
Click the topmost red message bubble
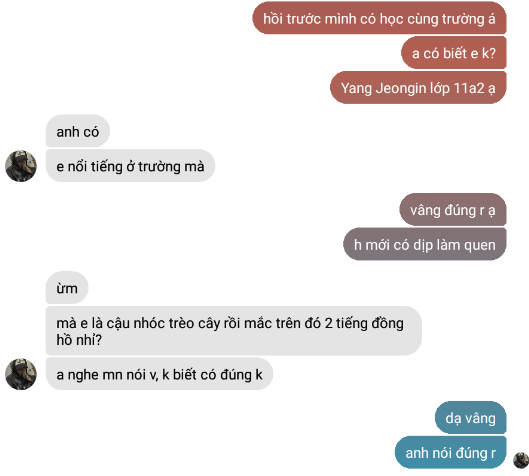tap(379, 18)
